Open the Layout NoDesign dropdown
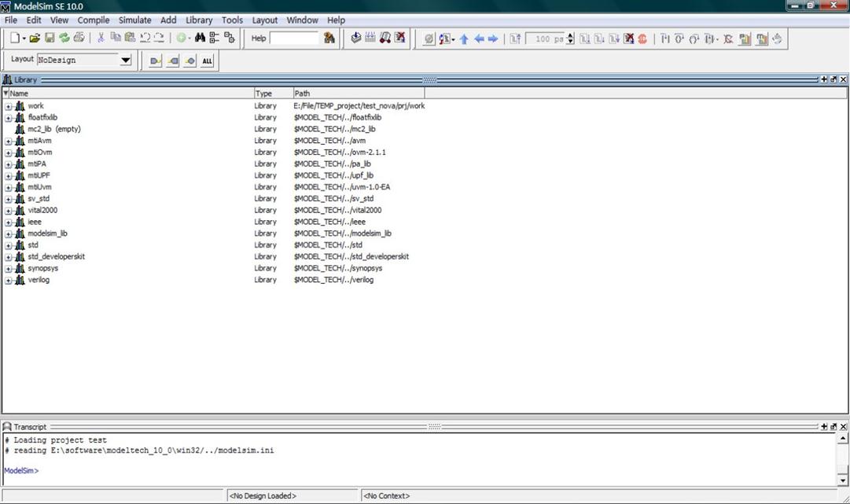Screen dimensions: 850x504 [x=125, y=60]
